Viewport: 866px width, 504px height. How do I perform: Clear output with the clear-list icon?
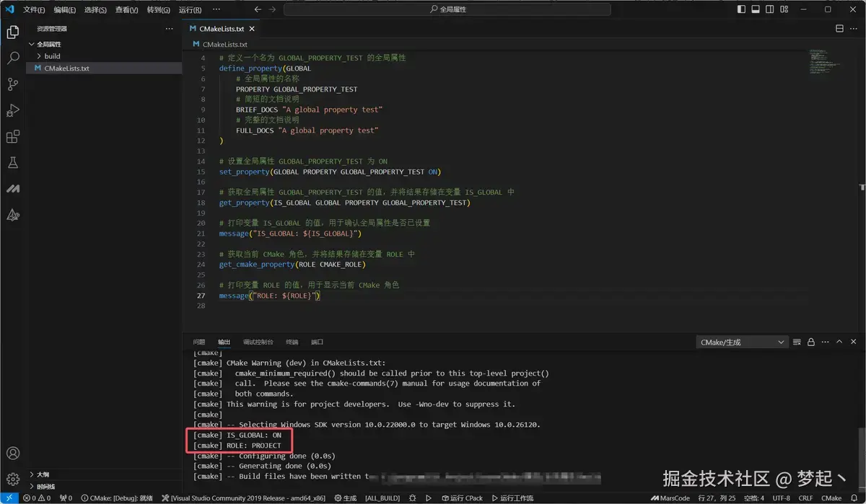point(797,342)
